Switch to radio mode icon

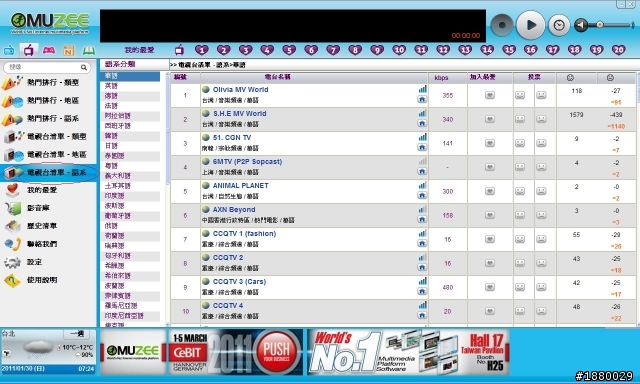(9, 51)
